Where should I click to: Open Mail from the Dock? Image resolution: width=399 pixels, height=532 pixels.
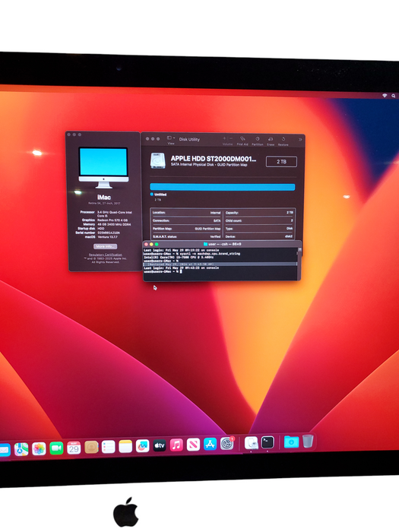[x=4, y=450]
